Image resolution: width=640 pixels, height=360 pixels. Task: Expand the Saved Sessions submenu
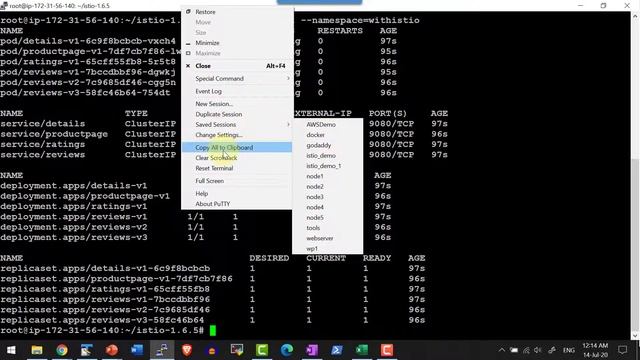pyautogui.click(x=237, y=124)
